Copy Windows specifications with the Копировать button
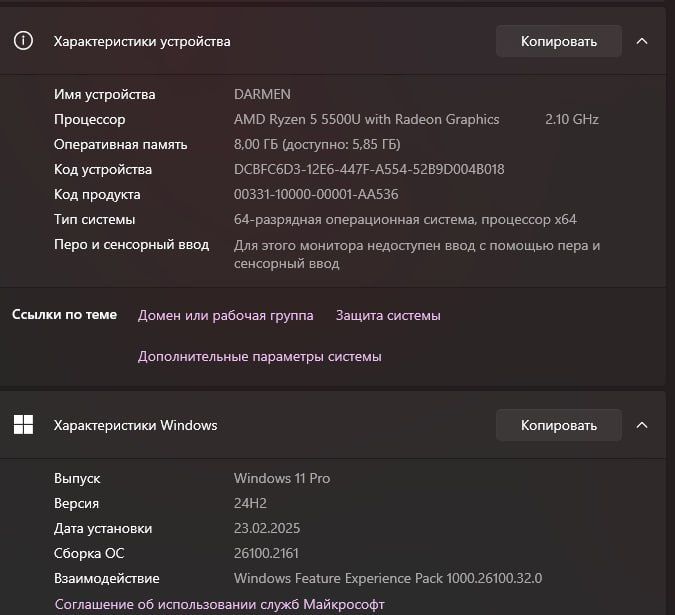Viewport: 675px width, 615px height. (x=559, y=425)
